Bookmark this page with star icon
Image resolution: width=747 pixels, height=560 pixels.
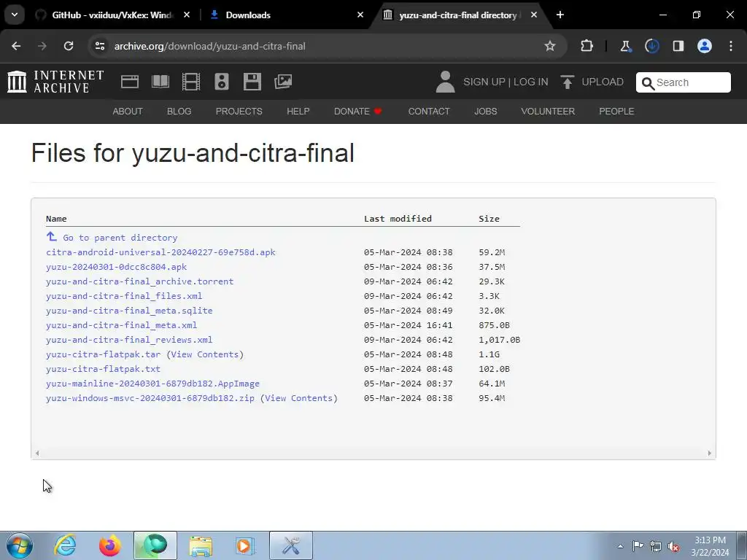(x=550, y=46)
